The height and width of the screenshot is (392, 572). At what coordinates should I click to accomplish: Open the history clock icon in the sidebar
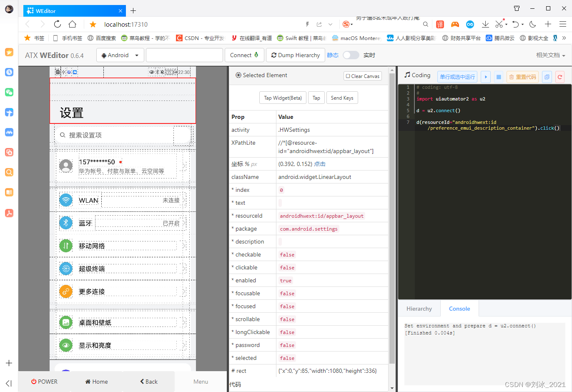(9, 72)
